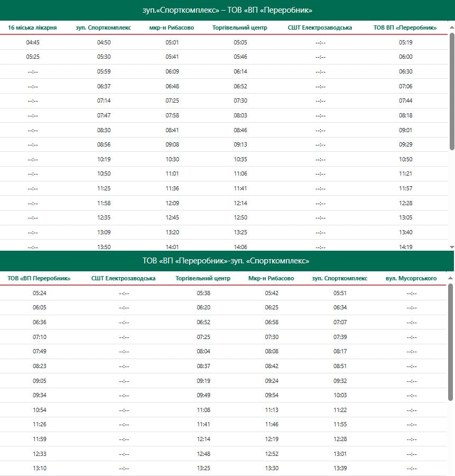This screenshot has height=476, width=455.
Task: Select the 08:30 time at зуп. Спорткомплекс
Action: pos(104,130)
